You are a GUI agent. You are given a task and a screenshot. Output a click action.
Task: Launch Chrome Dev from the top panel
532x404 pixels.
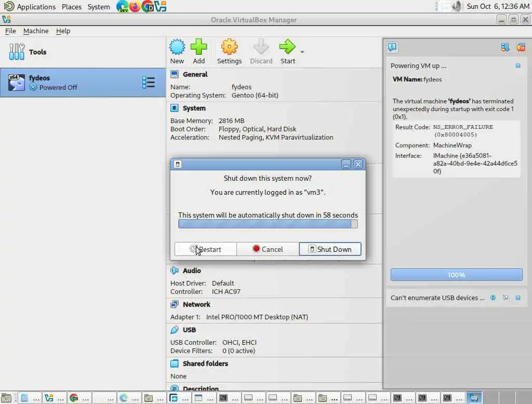147,6
